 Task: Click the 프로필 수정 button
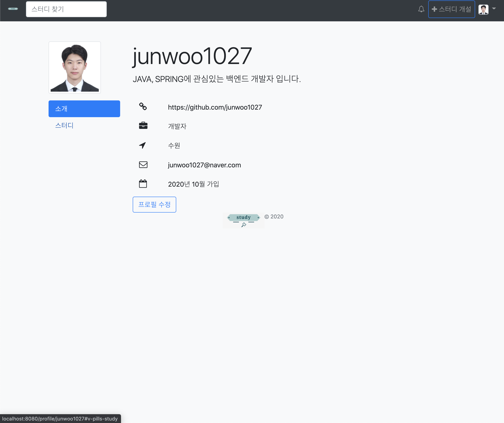click(154, 204)
